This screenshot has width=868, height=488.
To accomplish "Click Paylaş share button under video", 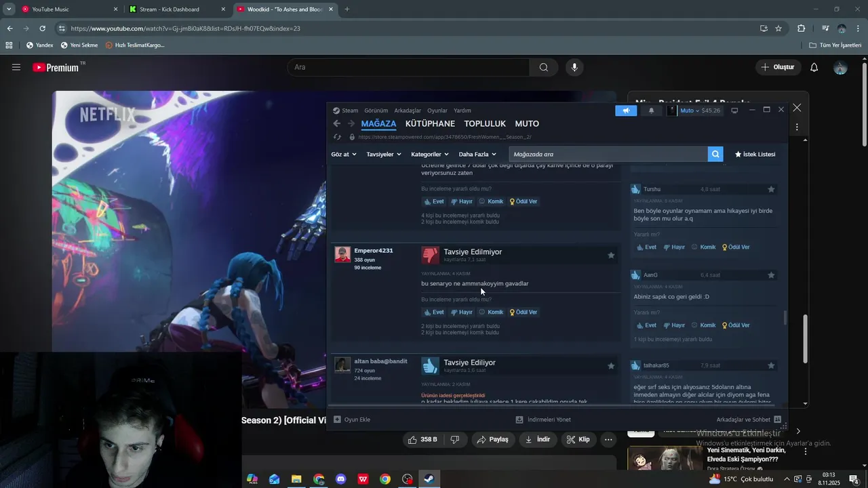I will coord(493,439).
